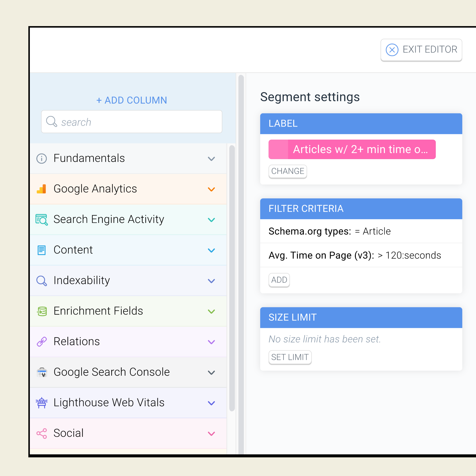Screen dimensions: 476x476
Task: Click the Content document icon
Action: point(41,250)
